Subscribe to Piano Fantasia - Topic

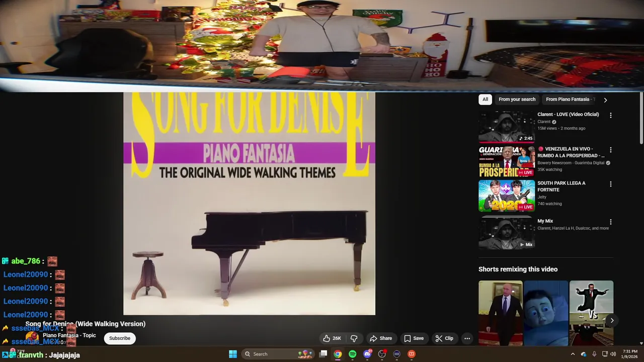tap(120, 338)
